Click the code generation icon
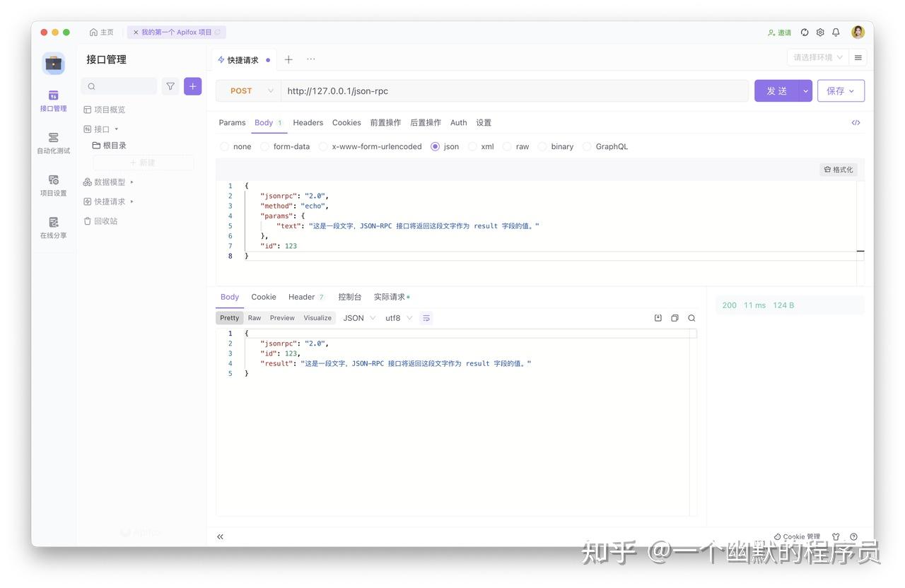Screen dimensions: 905x588 pyautogui.click(x=856, y=122)
